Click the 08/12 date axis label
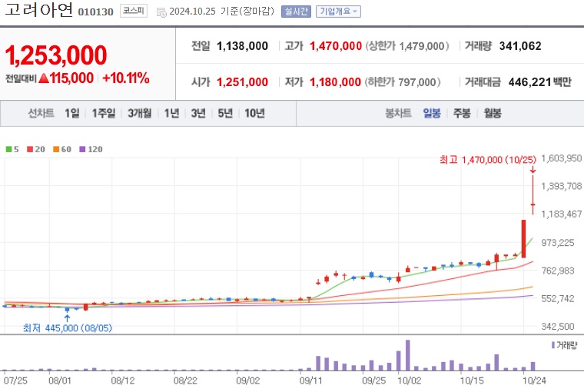The width and height of the screenshot is (584, 392). 122,380
